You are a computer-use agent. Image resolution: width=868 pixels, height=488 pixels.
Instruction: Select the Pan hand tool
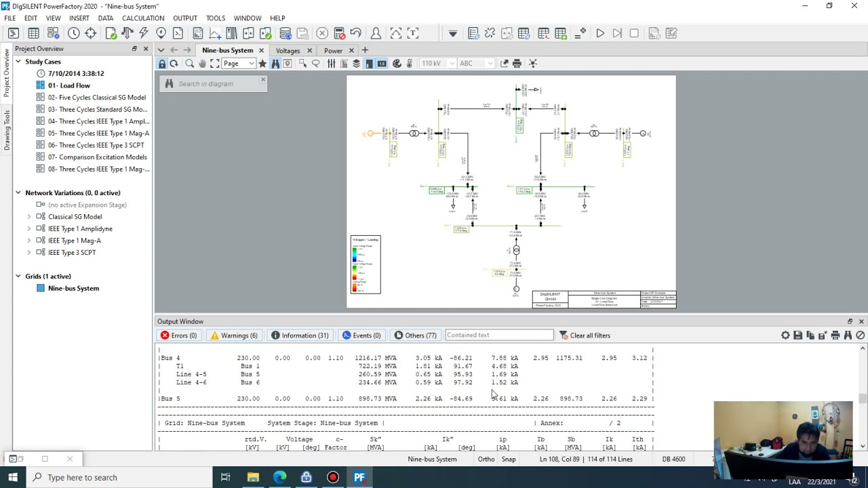point(202,64)
